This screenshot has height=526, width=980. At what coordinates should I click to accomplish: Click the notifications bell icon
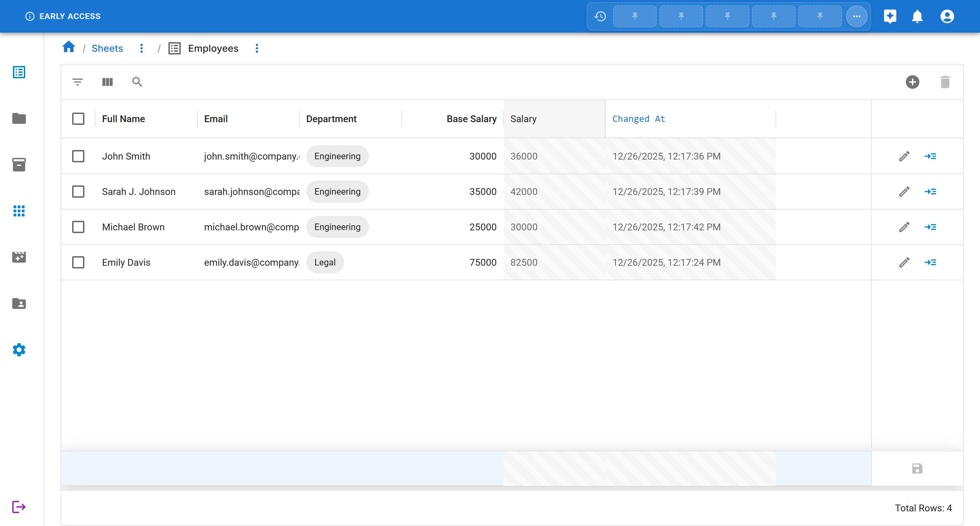[917, 16]
